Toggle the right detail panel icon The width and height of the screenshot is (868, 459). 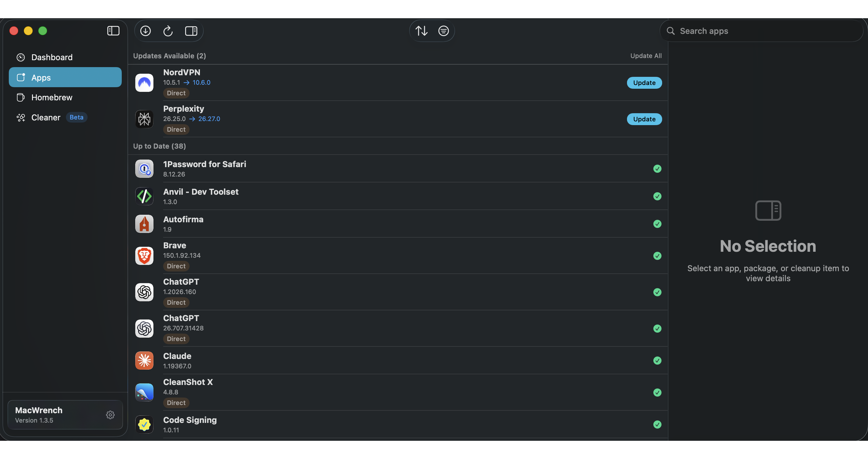tap(191, 31)
